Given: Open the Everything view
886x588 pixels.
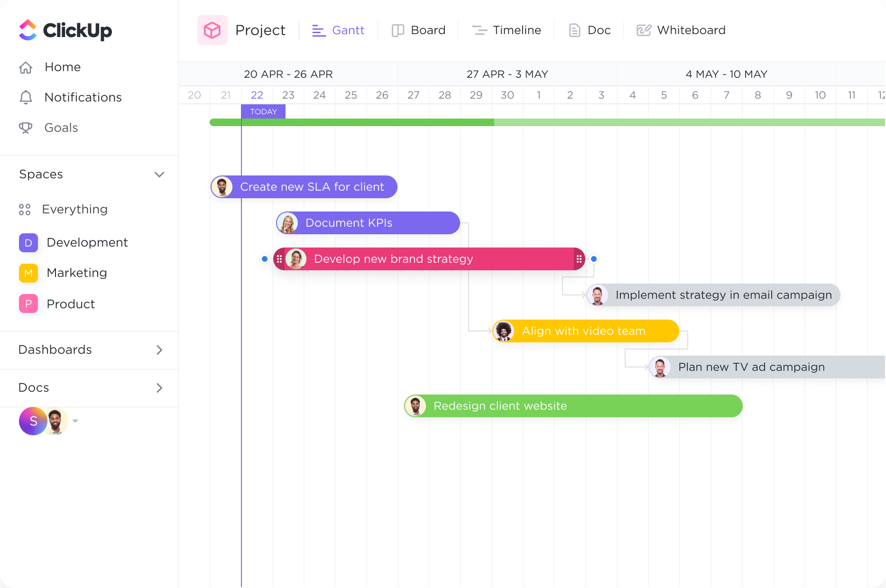Looking at the screenshot, I should click(x=74, y=209).
